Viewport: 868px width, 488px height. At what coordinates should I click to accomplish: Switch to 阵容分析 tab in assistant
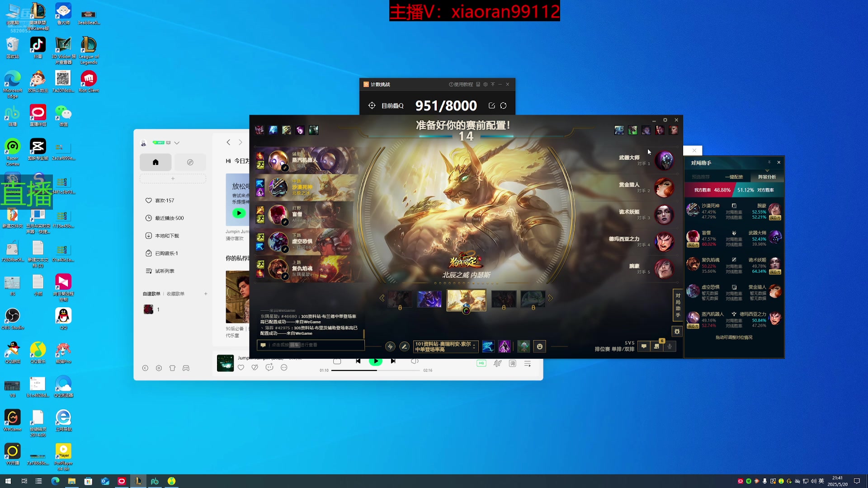pyautogui.click(x=767, y=177)
